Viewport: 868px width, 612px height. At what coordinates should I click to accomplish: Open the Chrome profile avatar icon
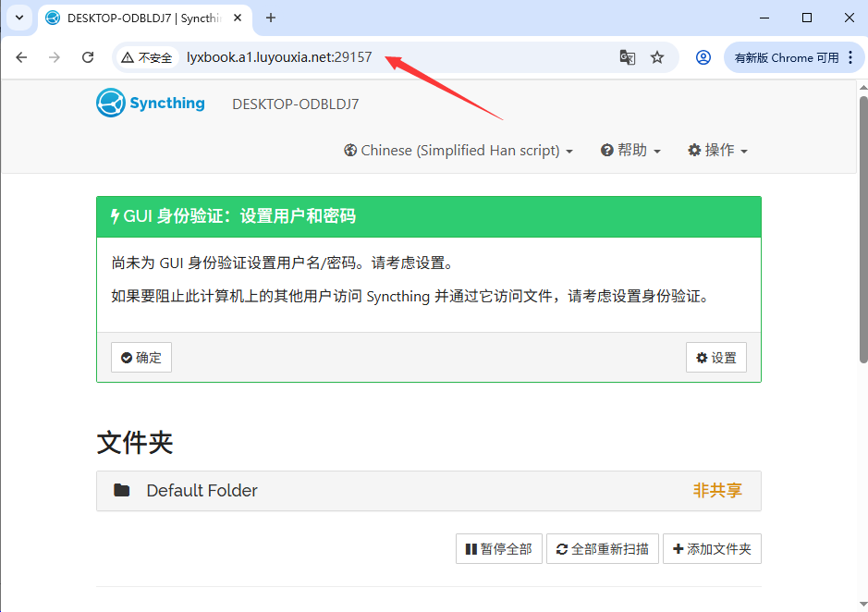pos(703,57)
